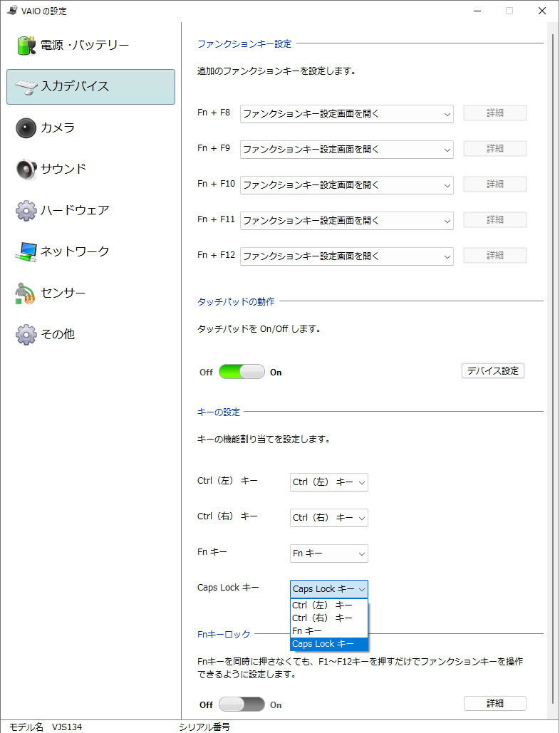
Task: Open the その他 section label
Action: tap(58, 334)
